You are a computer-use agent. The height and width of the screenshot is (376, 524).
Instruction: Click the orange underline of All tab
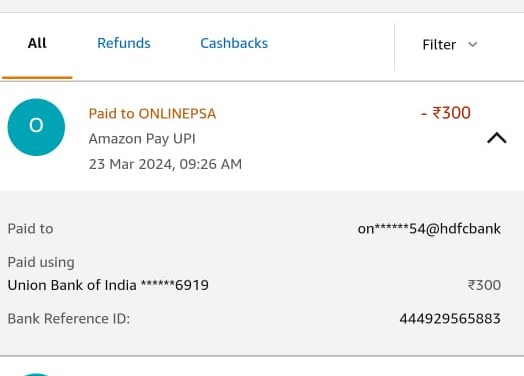(x=37, y=78)
